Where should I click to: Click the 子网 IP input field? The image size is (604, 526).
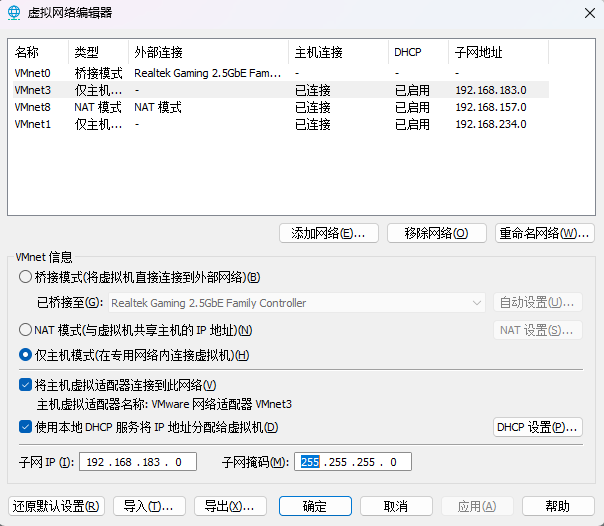138,461
